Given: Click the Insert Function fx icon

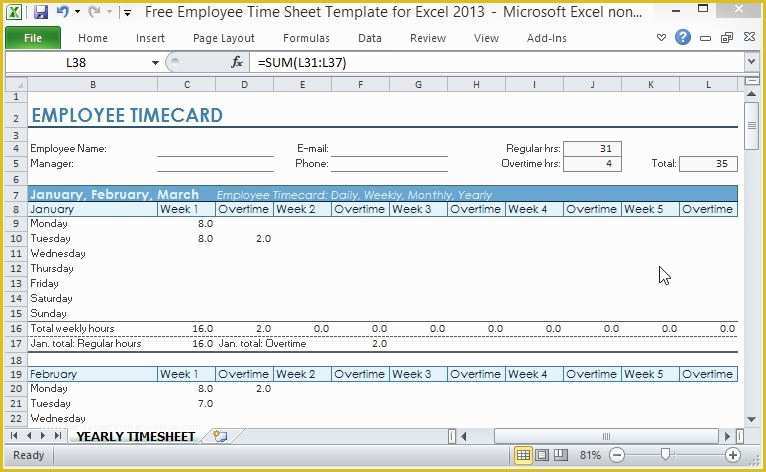Looking at the screenshot, I should [x=237, y=63].
